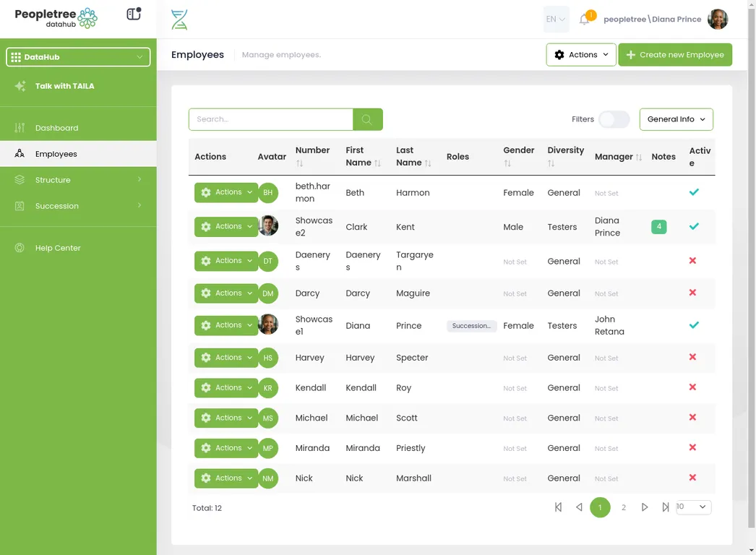This screenshot has width=756, height=555.
Task: Open Actions button for Miranda Priestly
Action: [x=226, y=449]
